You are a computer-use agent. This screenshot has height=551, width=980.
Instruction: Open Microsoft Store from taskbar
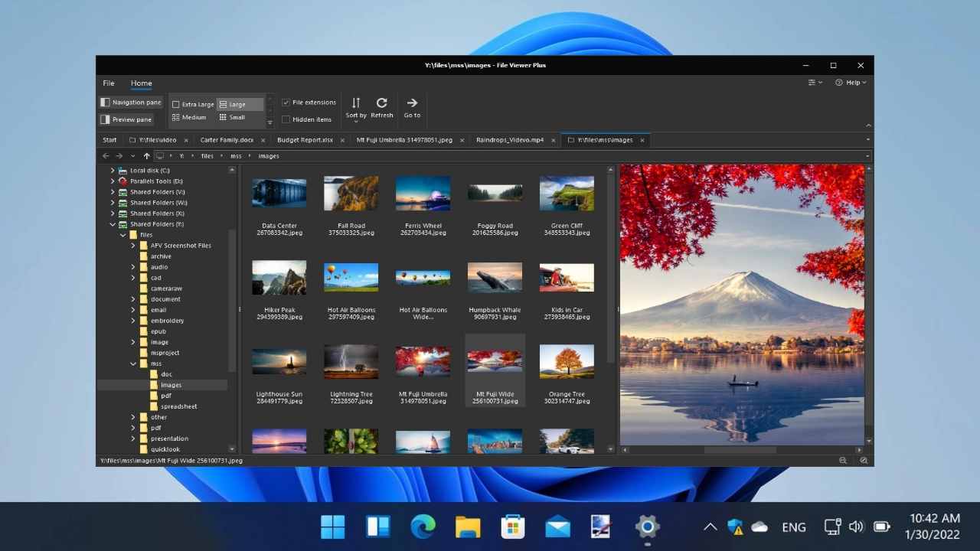(512, 527)
